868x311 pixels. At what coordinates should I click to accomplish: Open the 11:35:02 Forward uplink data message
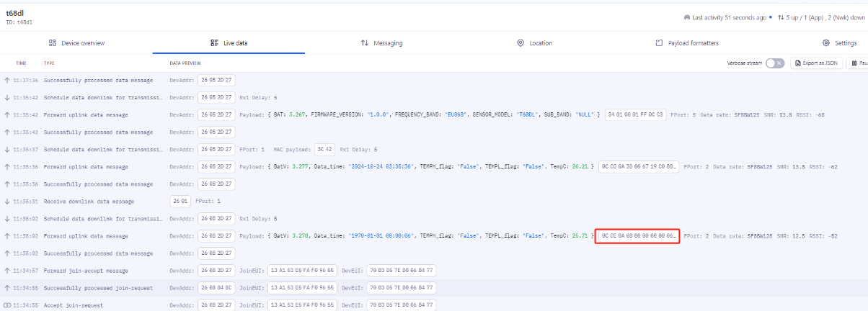pos(434,236)
